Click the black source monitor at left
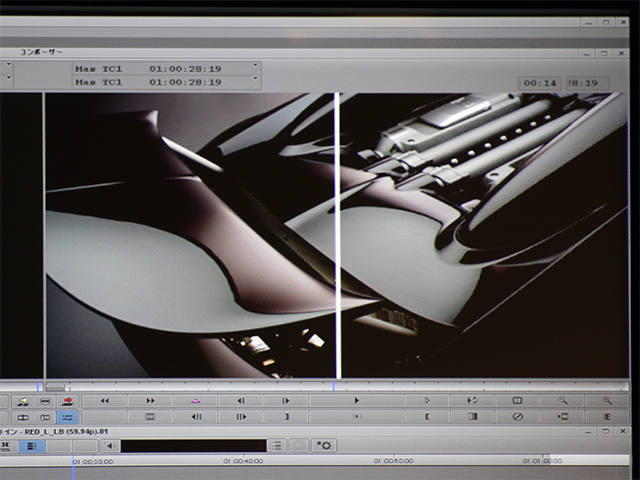The height and width of the screenshot is (480, 640). coord(21,235)
